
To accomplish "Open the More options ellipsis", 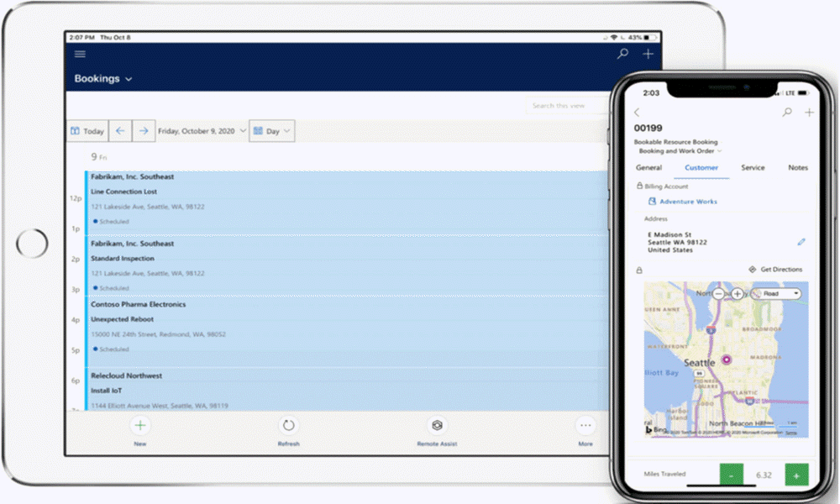I will 585,426.
